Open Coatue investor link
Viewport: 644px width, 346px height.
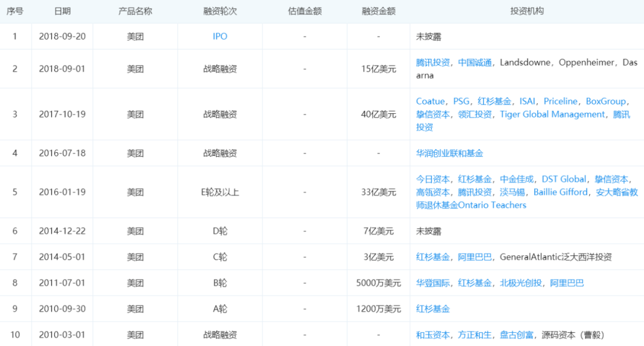click(x=430, y=101)
